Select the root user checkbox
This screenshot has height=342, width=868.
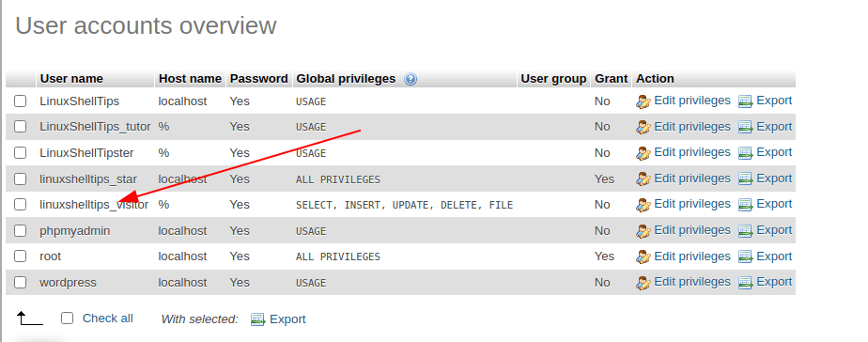(21, 256)
